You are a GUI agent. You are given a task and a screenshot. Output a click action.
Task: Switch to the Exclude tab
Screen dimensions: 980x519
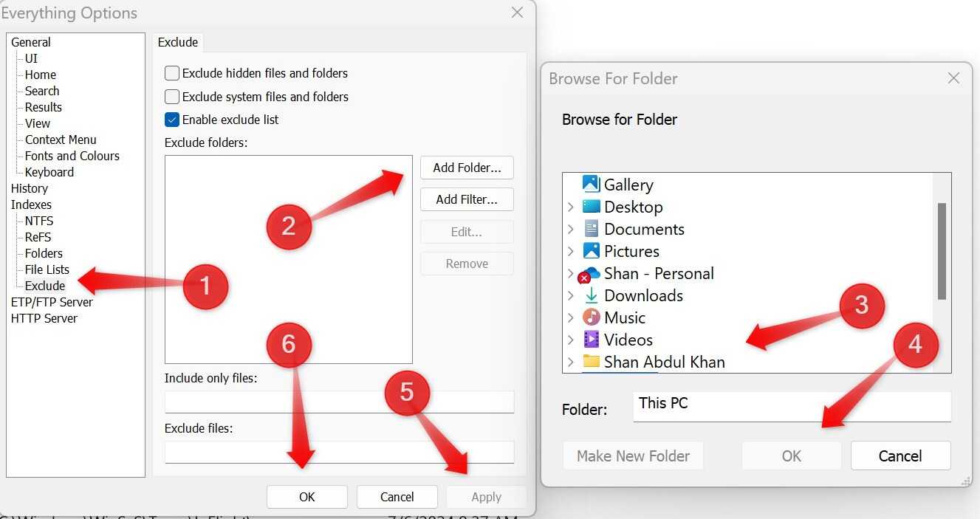click(177, 42)
